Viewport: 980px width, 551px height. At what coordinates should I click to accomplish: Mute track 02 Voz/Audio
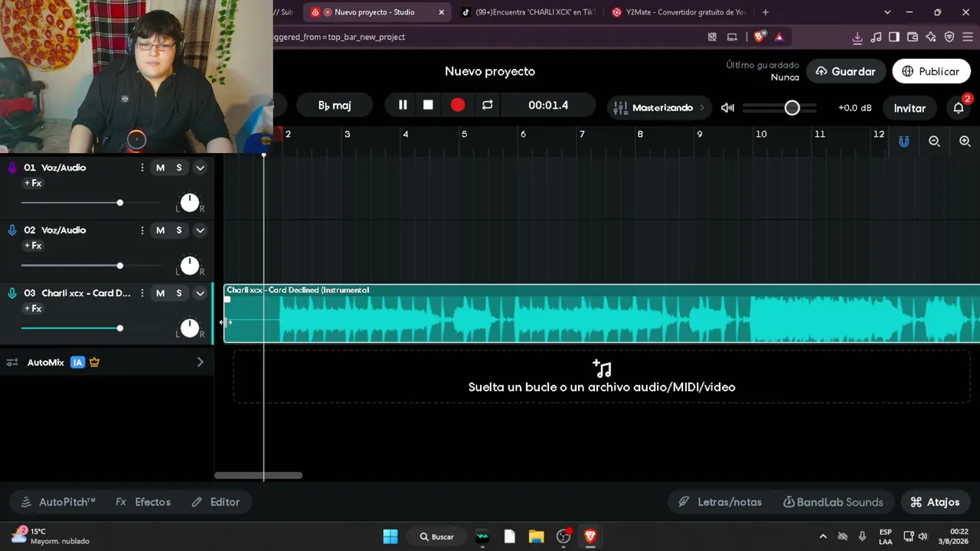[160, 230]
